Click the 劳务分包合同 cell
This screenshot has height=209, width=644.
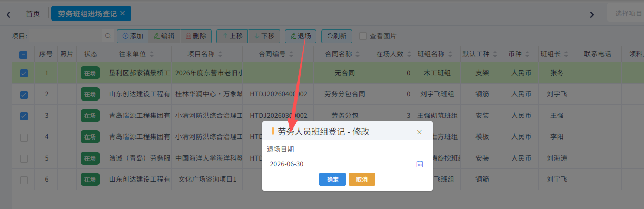344,94
